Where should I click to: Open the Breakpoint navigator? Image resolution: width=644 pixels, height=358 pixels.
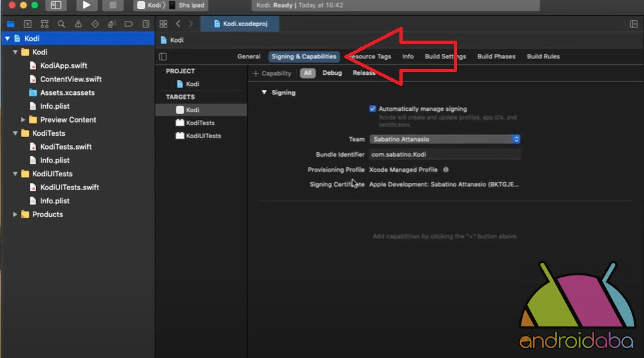coord(129,24)
